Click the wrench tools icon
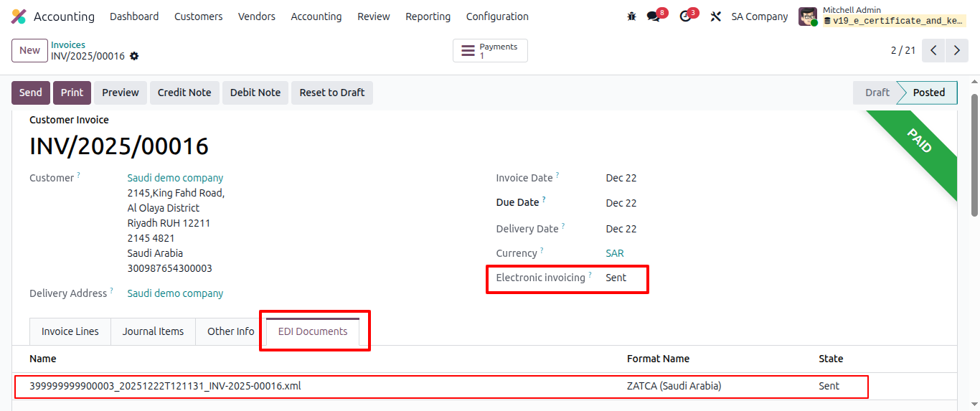Viewport: 980px width, 411px height. [x=715, y=16]
